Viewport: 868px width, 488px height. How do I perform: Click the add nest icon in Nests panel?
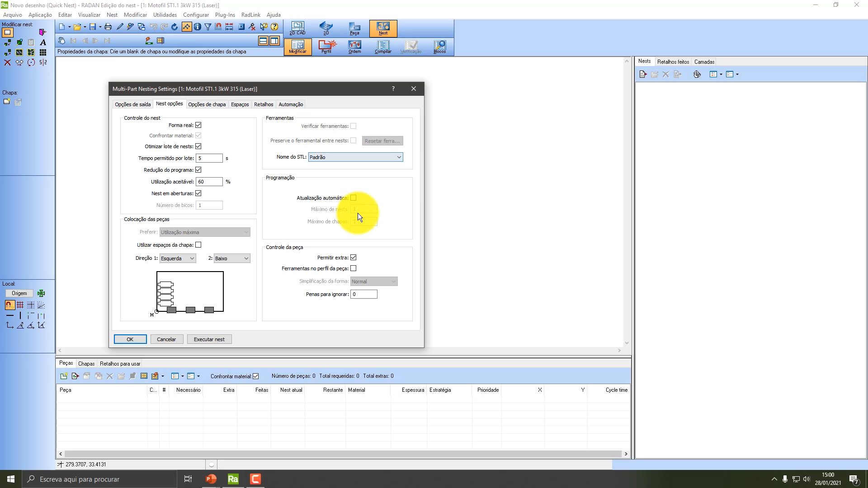coord(643,75)
